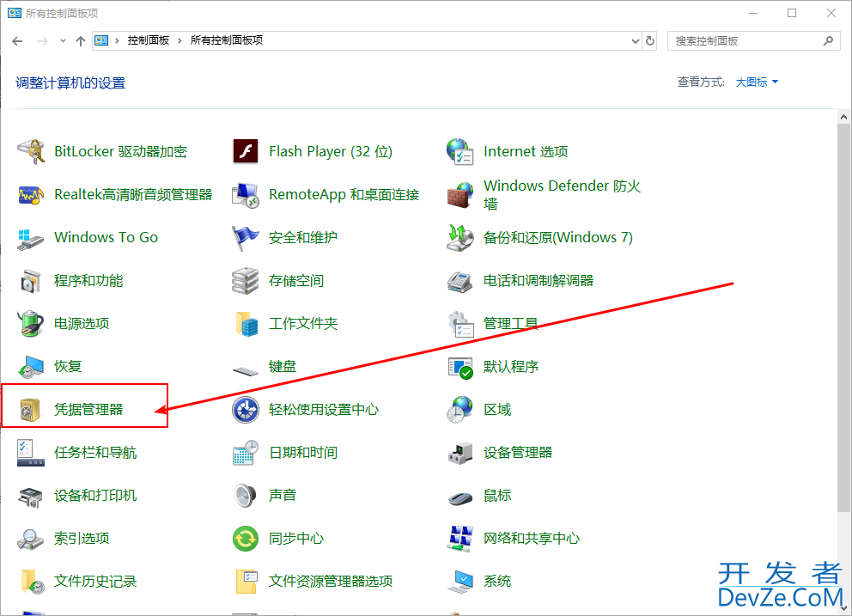Screen dimensions: 852x616
Task: Open BitLocker drive encryption icon
Action: [x=30, y=151]
